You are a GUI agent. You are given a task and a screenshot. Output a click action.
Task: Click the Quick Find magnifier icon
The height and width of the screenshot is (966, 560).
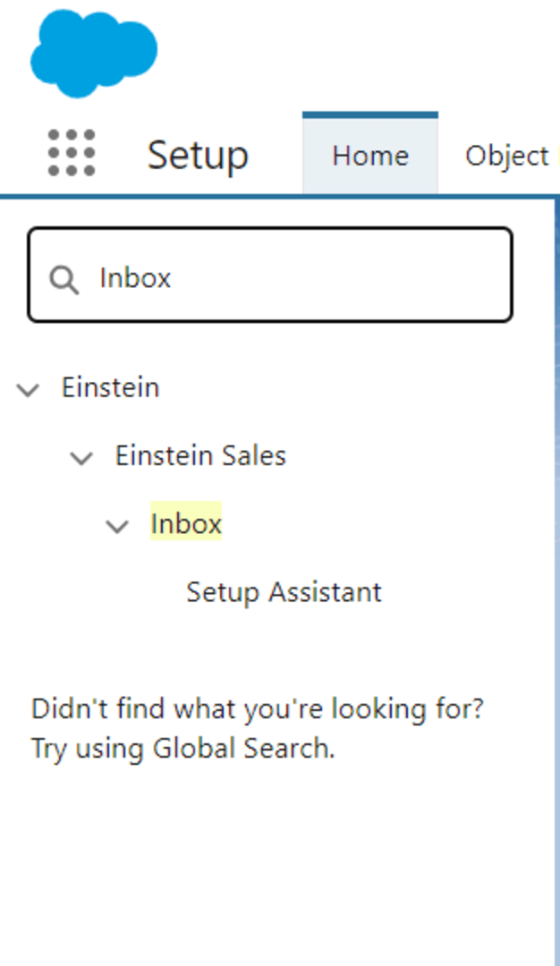tap(64, 280)
